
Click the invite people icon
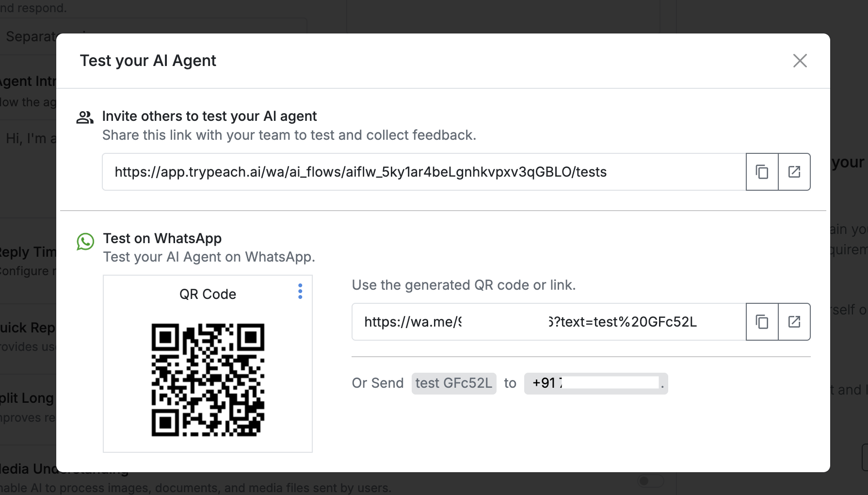(x=85, y=117)
